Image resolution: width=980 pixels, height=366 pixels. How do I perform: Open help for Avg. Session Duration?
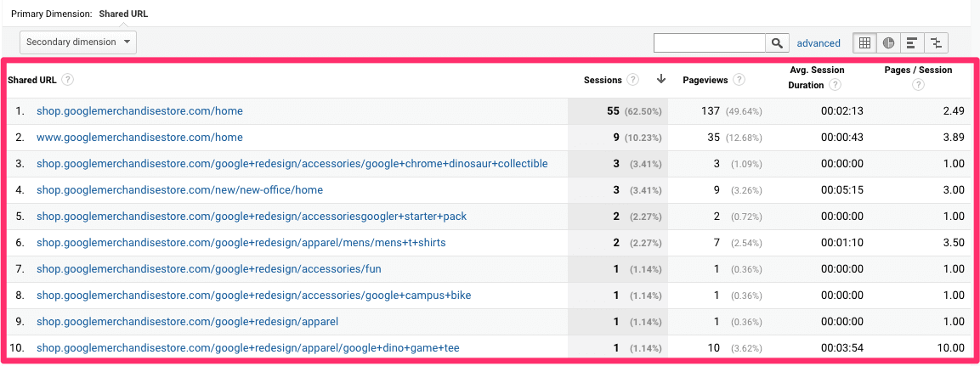(835, 85)
